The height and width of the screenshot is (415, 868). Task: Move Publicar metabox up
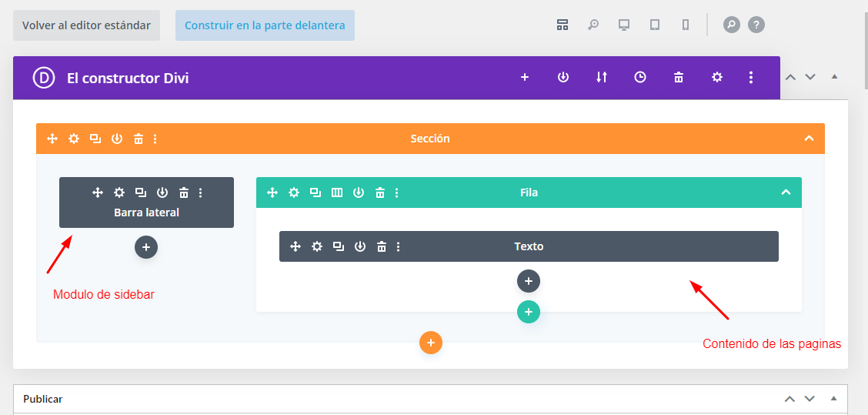tap(790, 398)
